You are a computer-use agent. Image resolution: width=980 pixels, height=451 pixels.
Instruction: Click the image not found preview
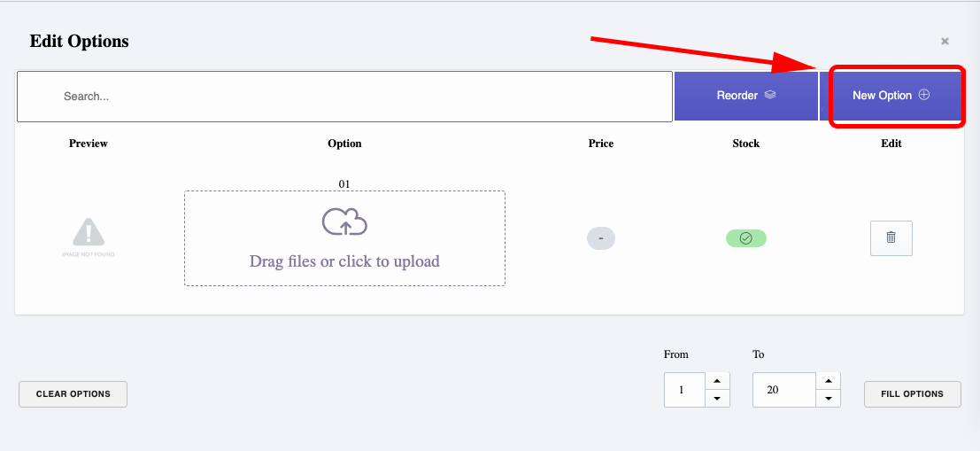tap(89, 237)
